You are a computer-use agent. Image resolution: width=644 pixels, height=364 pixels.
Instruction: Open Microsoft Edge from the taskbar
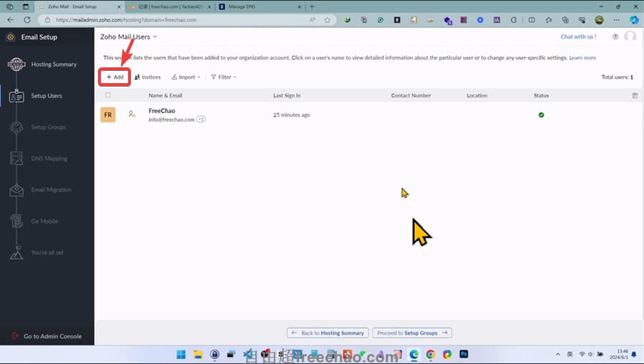(414, 355)
